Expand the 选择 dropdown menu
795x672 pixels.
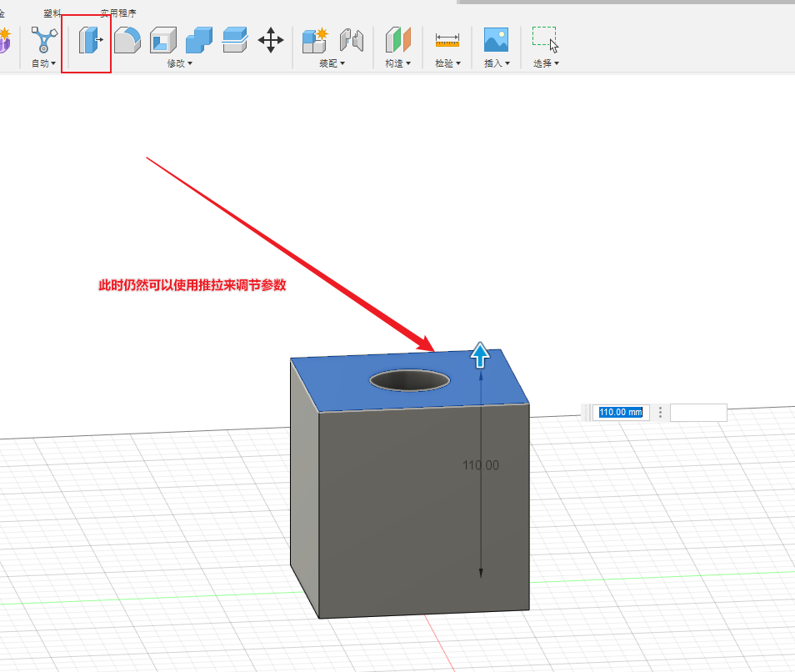click(x=546, y=63)
